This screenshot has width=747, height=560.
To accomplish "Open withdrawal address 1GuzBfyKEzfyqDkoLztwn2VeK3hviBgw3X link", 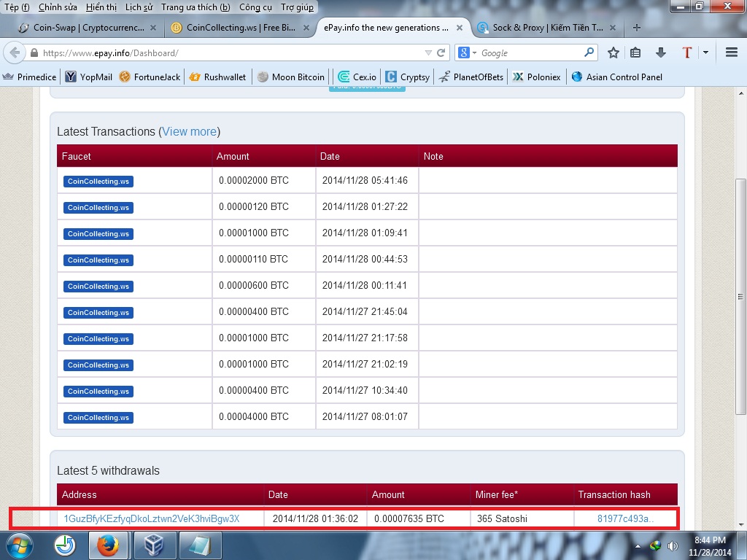I will click(x=152, y=518).
